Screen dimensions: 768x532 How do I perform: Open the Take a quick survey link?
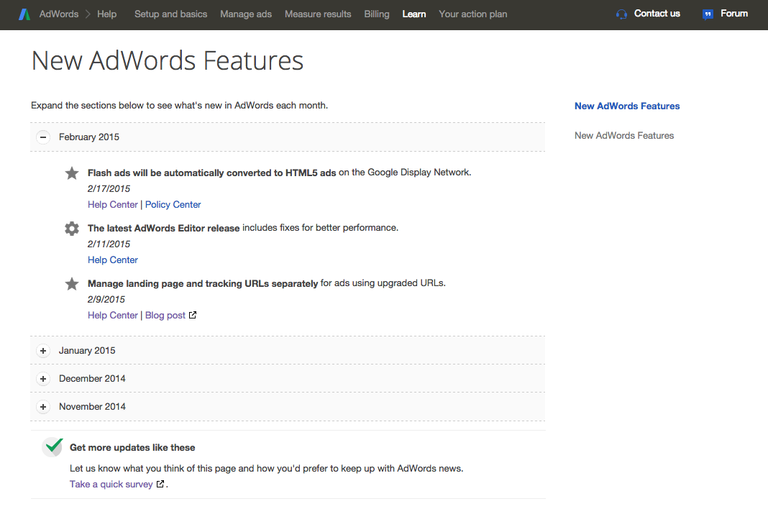point(111,485)
